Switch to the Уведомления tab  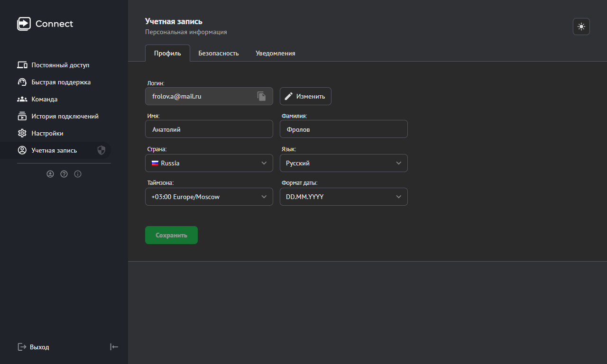pos(275,53)
